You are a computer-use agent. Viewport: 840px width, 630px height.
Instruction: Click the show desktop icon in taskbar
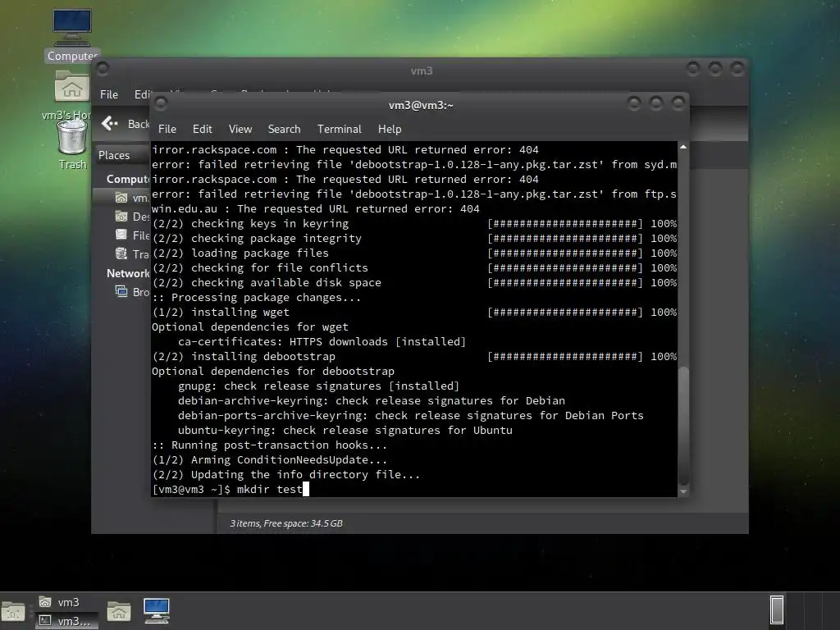coord(13,612)
